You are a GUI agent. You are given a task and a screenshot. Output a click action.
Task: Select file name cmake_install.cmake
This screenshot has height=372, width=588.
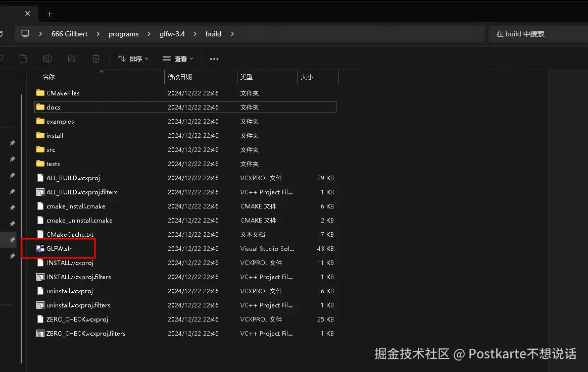pos(76,206)
